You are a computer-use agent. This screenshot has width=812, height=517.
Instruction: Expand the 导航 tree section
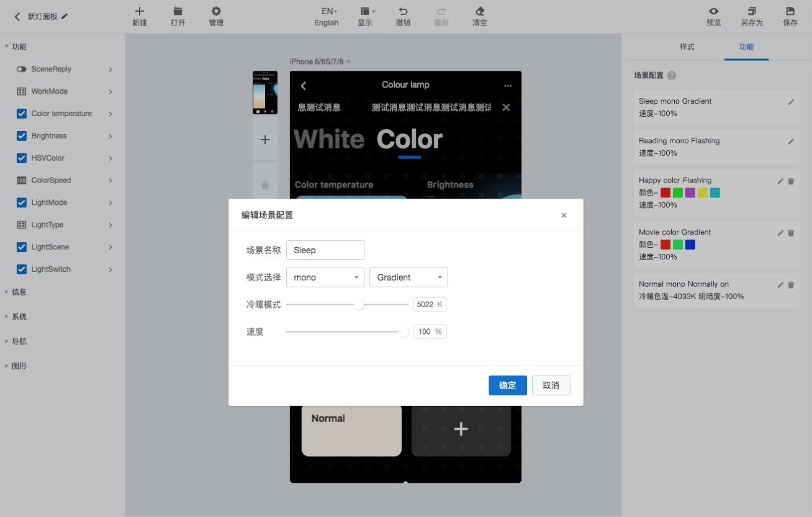pos(7,341)
